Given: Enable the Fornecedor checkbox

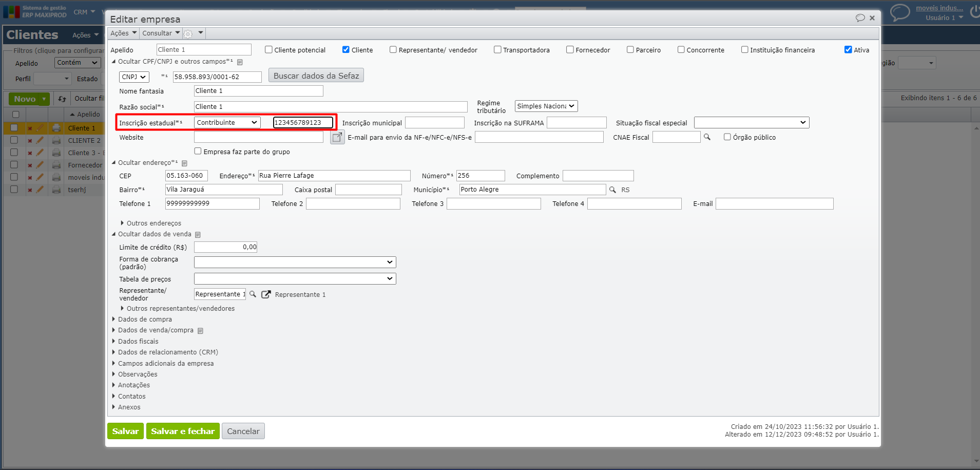Looking at the screenshot, I should pos(570,50).
